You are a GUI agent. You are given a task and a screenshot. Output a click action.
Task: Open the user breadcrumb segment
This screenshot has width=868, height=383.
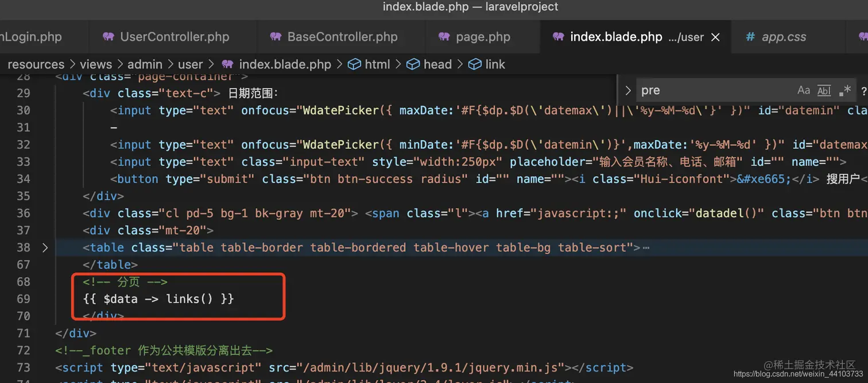coord(190,64)
